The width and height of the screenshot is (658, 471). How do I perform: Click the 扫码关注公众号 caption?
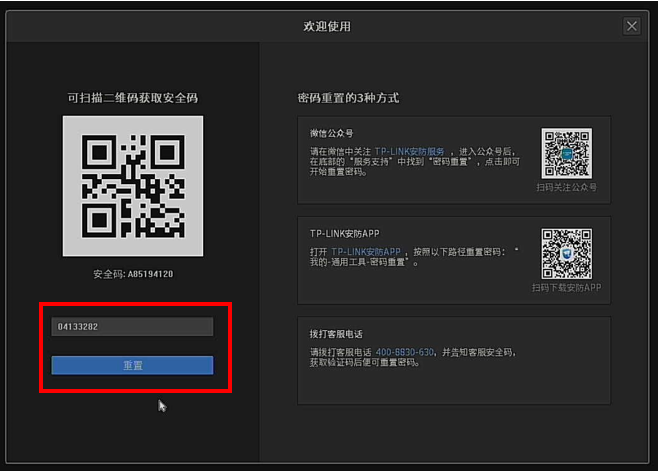[567, 187]
